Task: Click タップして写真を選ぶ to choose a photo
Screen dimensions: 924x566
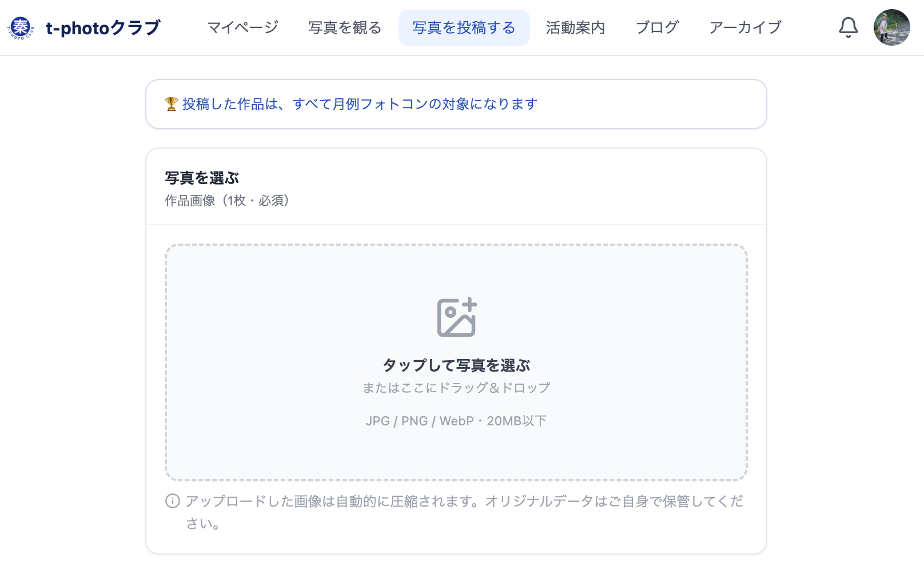Action: tap(456, 365)
